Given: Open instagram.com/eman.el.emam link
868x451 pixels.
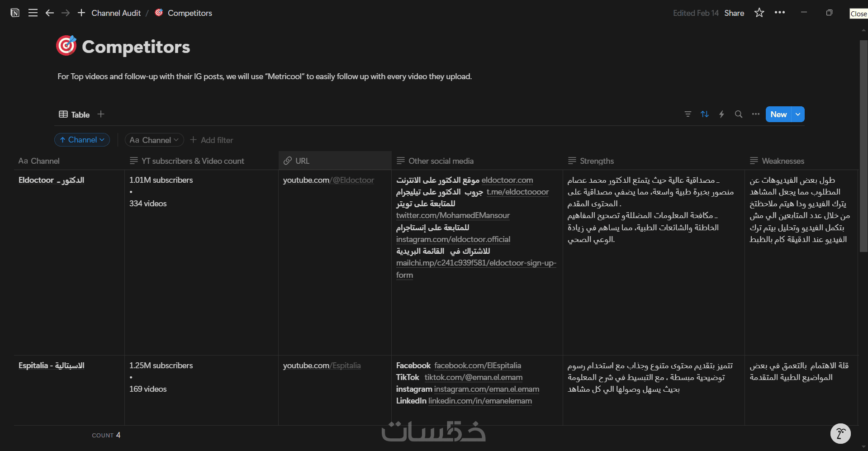Looking at the screenshot, I should 487,389.
